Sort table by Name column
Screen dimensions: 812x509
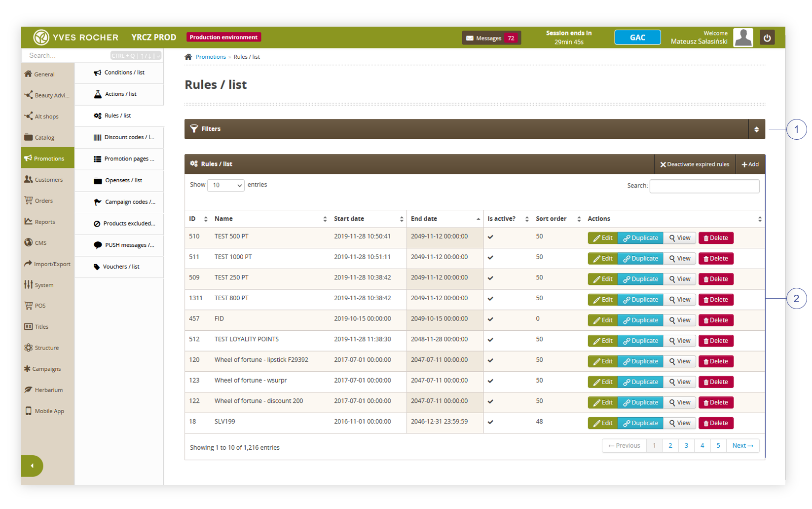click(270, 219)
